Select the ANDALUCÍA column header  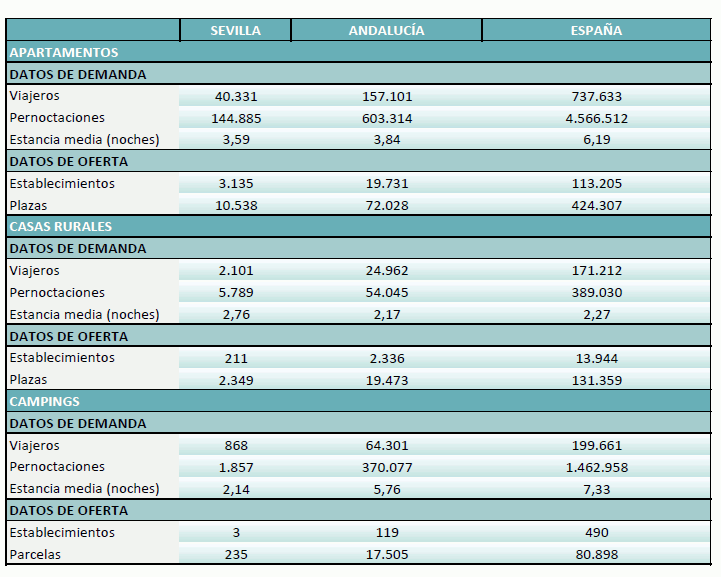386,30
